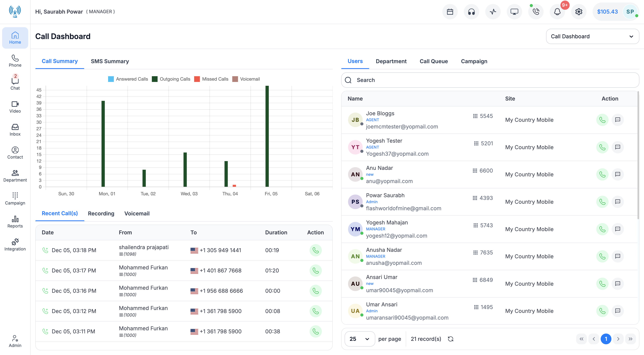This screenshot has height=355, width=644.
Task: Toggle Answered Calls legend in chart
Action: point(128,79)
